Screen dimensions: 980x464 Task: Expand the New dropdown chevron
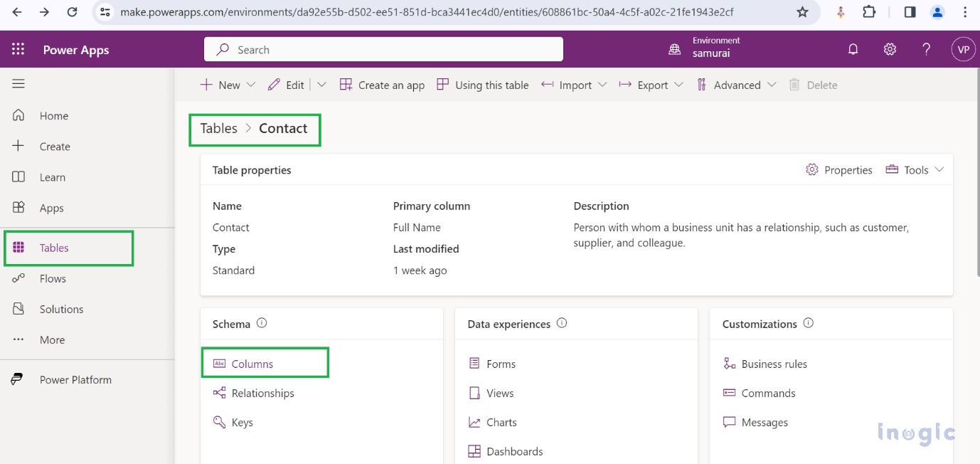pyautogui.click(x=250, y=85)
